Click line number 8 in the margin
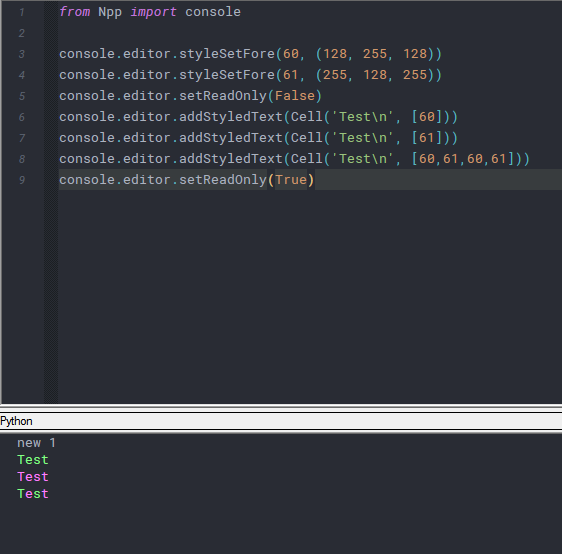 click(22, 159)
